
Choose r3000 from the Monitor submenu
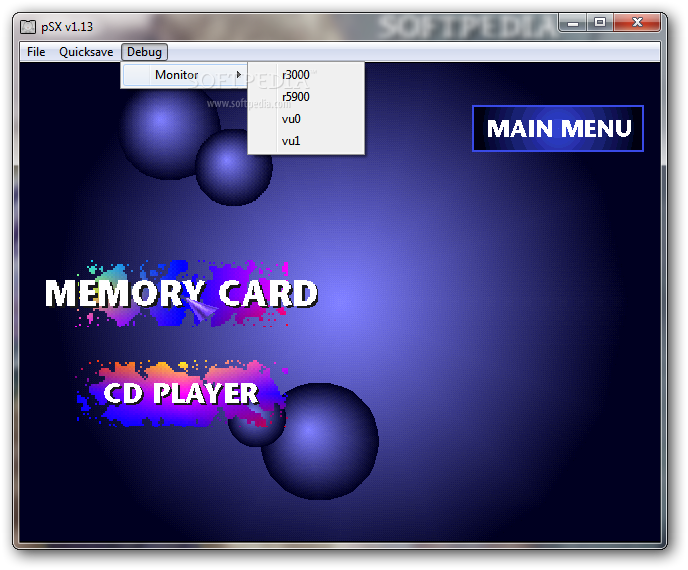tap(306, 75)
